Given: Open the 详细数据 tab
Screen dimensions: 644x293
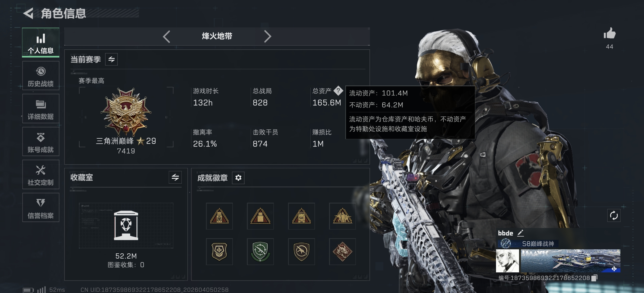Looking at the screenshot, I should click(41, 109).
